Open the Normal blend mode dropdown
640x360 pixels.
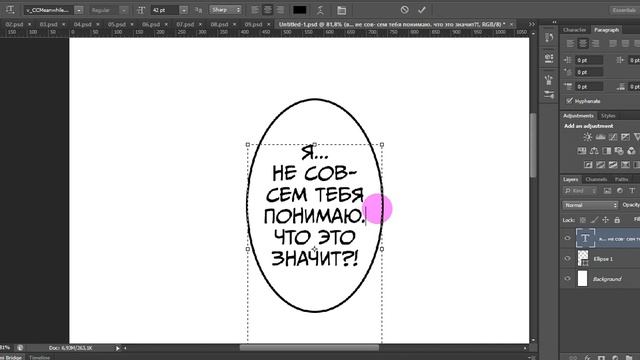coord(590,205)
